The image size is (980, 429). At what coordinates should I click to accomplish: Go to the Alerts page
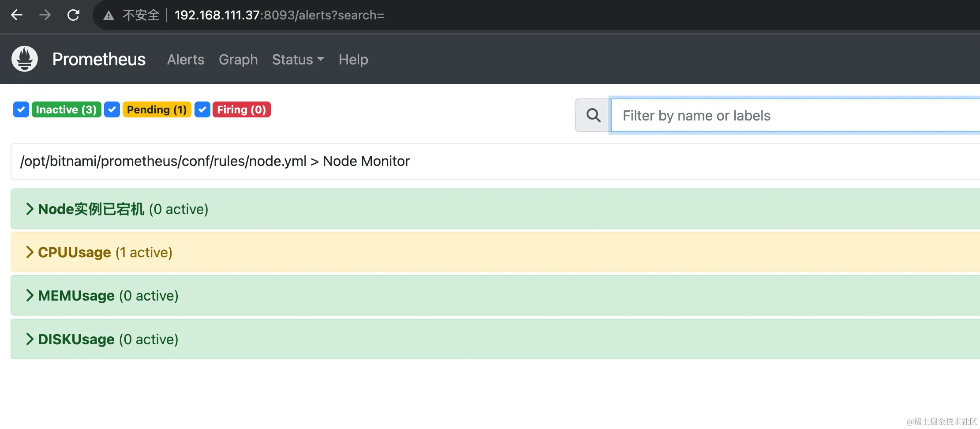tap(186, 60)
